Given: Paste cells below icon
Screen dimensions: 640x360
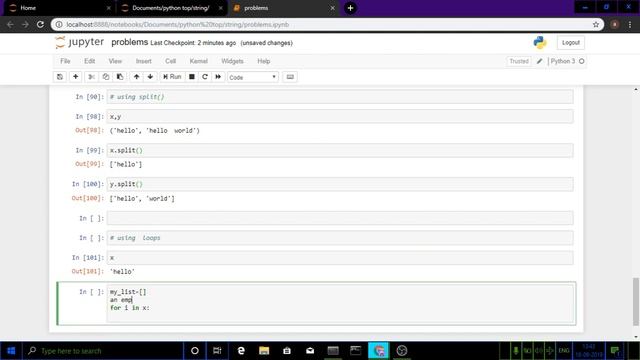Looking at the screenshot, I should pyautogui.click(x=120, y=77).
